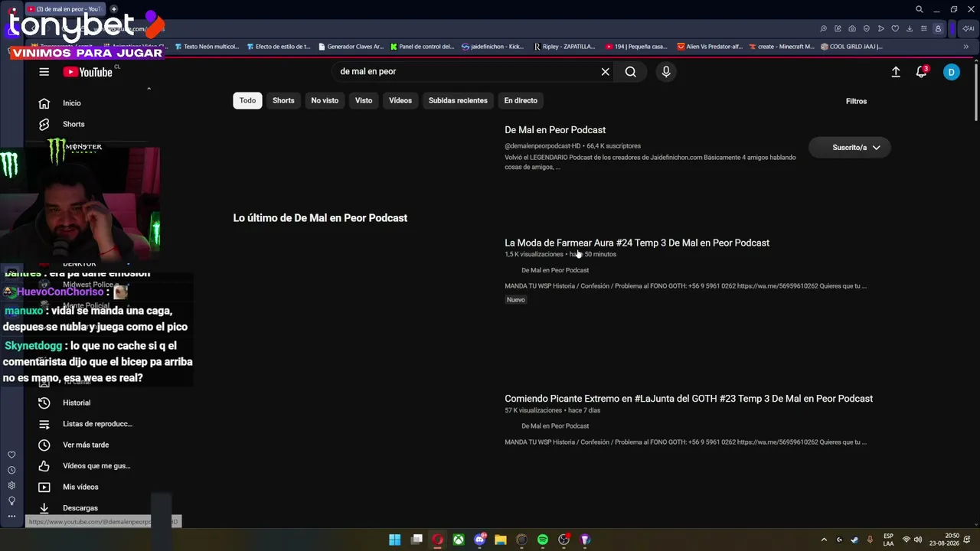The height and width of the screenshot is (551, 980).
Task: Select the Visto filter chip
Action: [x=364, y=101]
